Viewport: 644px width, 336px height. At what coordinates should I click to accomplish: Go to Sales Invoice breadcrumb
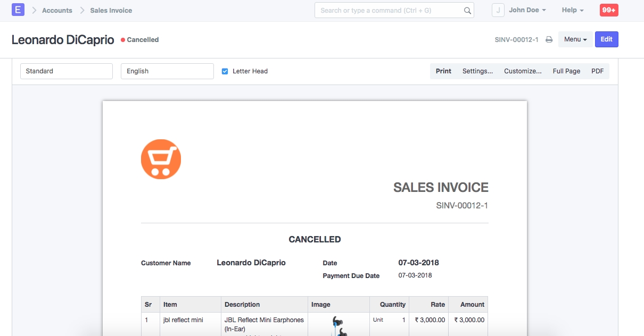coord(111,10)
